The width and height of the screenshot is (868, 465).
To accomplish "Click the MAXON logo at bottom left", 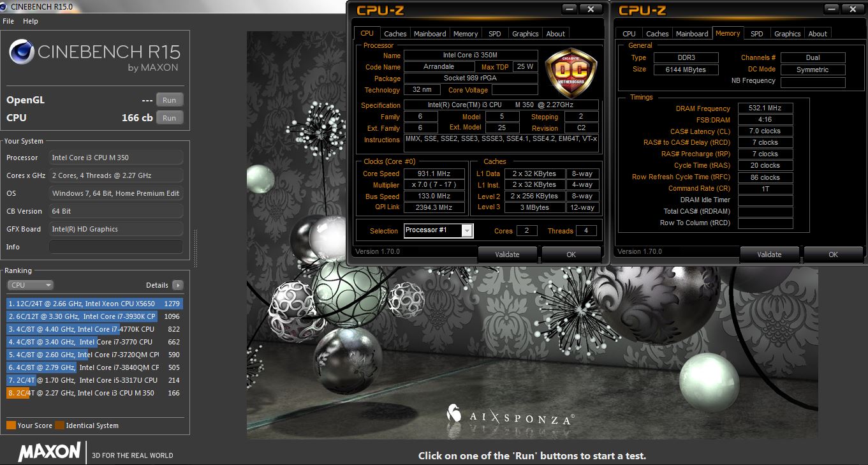I will 49,452.
